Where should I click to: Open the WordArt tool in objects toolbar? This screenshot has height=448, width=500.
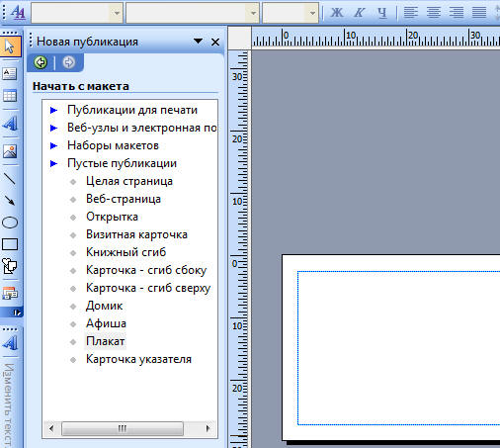point(10,124)
